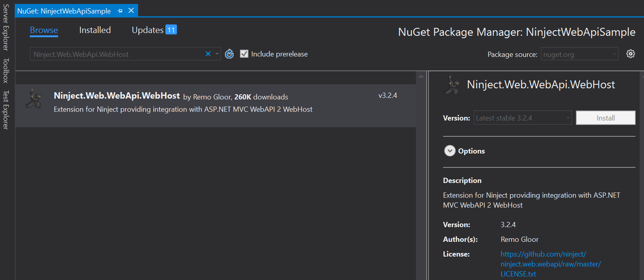
Task: Click the Updates count badge showing 11
Action: coord(171,30)
